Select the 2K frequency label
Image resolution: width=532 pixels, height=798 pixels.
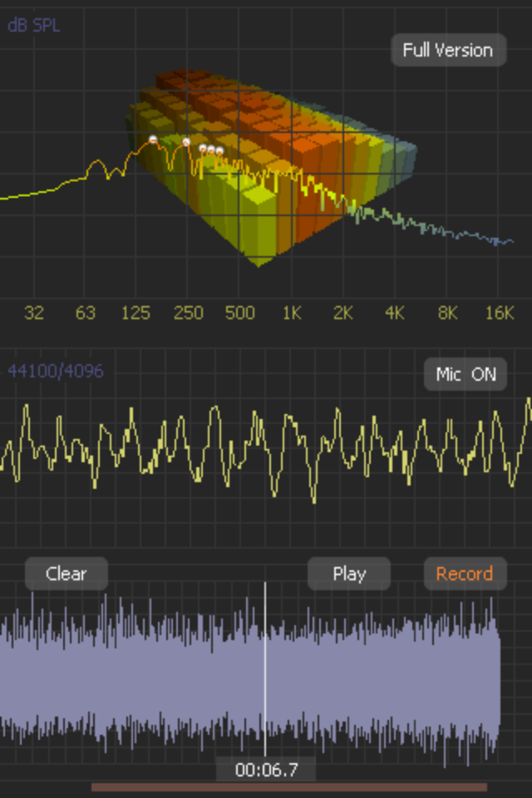343,313
